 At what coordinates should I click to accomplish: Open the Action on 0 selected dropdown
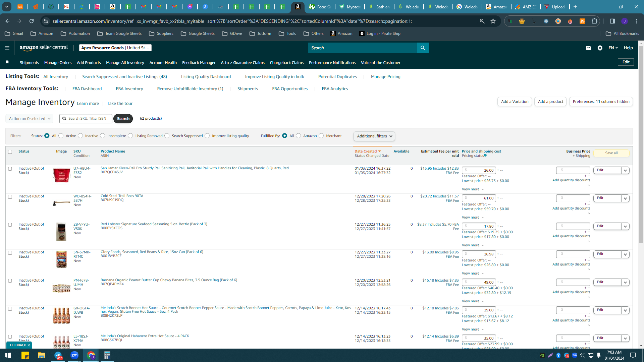29,119
